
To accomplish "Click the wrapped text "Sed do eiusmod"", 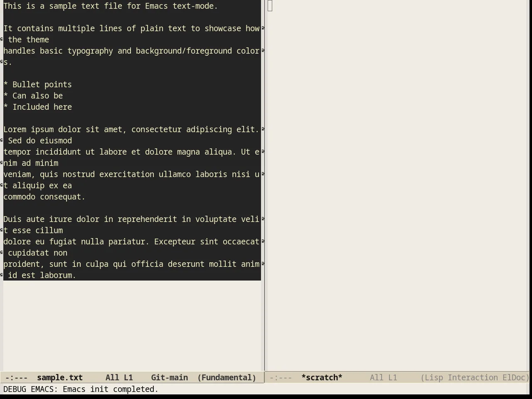I will point(40,140).
